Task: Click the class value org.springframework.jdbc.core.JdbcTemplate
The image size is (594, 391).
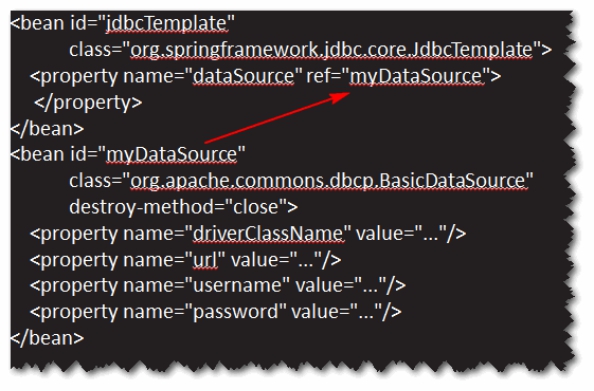Action: tap(331, 50)
